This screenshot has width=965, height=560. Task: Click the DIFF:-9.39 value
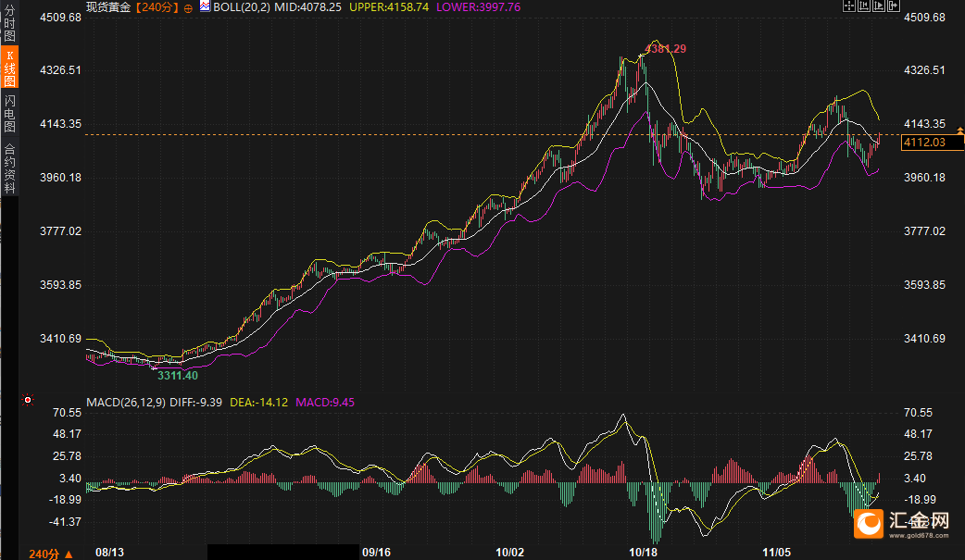coord(195,403)
